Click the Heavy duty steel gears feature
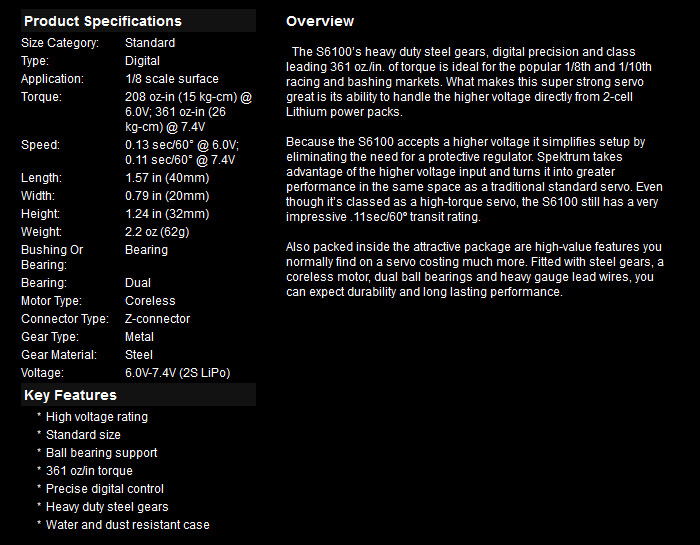 click(107, 507)
